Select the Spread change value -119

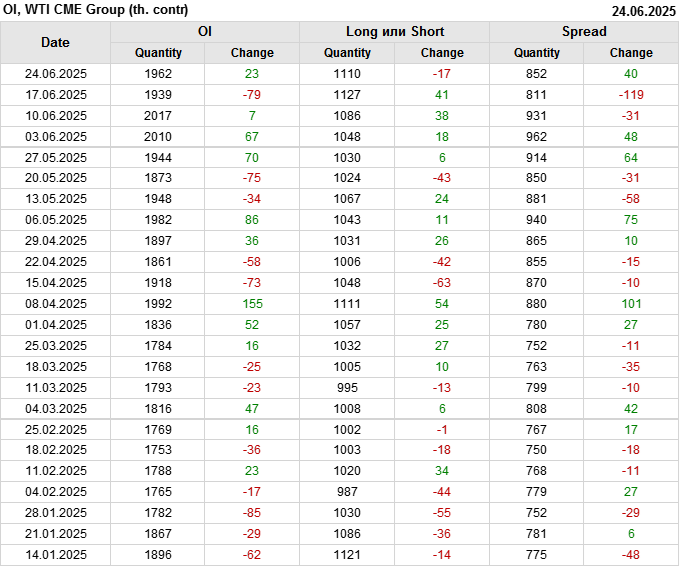pos(630,95)
